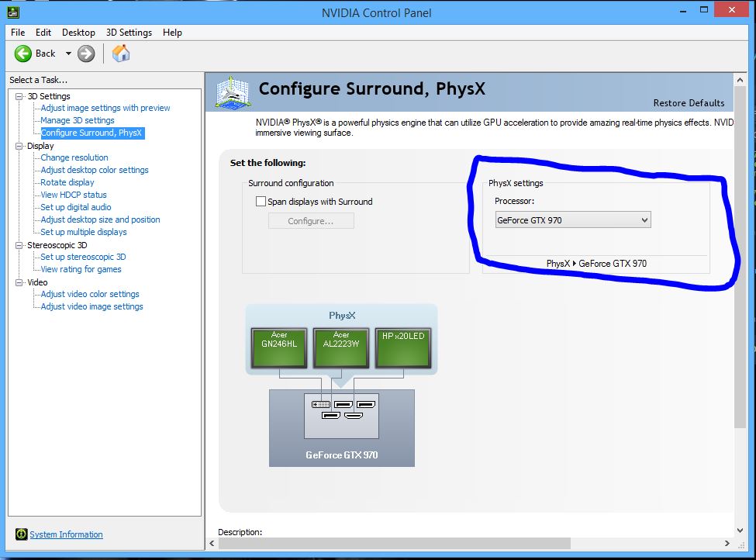Click the vertical scrollbar thumb

pos(740,257)
